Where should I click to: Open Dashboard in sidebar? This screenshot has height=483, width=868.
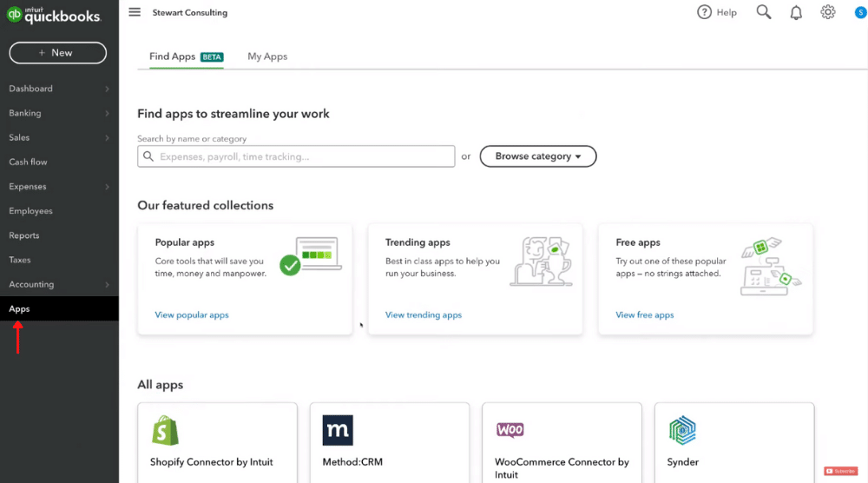click(31, 89)
